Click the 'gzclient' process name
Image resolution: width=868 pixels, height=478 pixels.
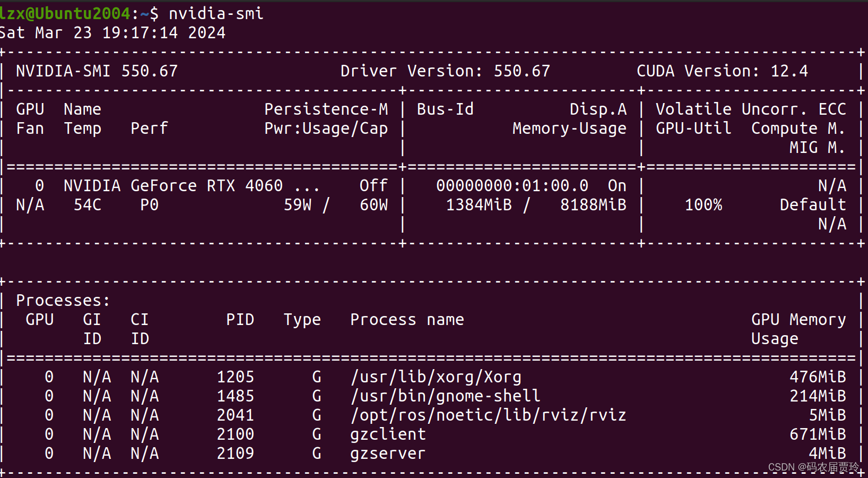click(388, 434)
